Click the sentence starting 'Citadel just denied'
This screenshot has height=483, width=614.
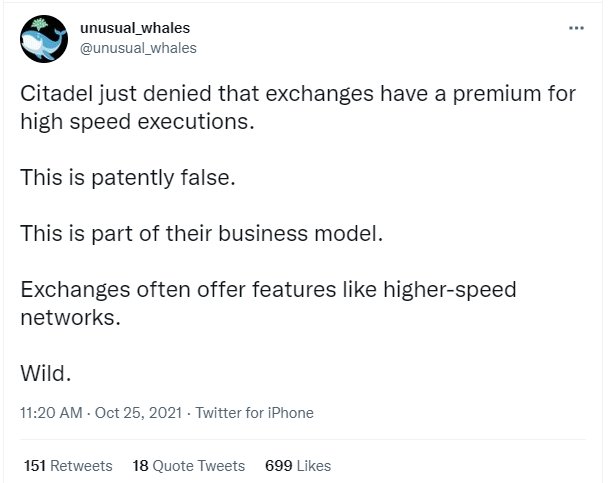(298, 107)
